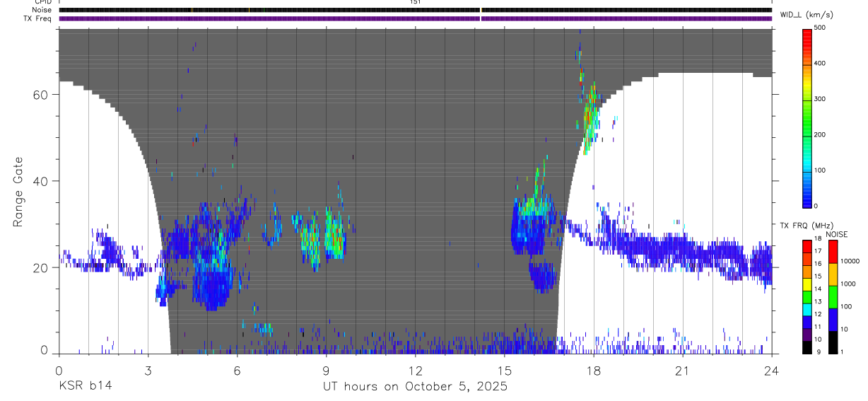The height and width of the screenshot is (401, 868).
Task: Click the UT hours on October 5, 2025 title
Action: (415, 387)
